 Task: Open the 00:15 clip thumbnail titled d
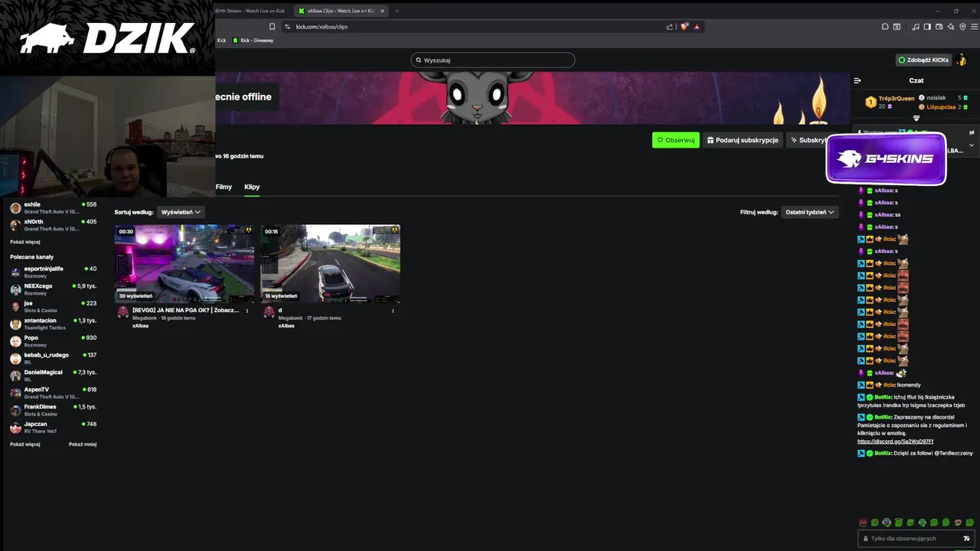point(331,263)
